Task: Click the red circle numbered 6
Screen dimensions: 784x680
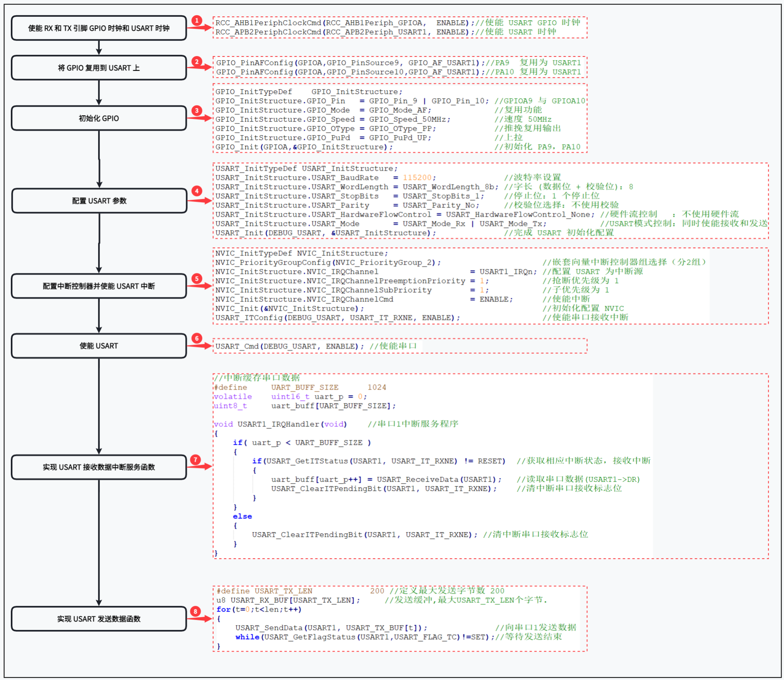Action: (196, 338)
